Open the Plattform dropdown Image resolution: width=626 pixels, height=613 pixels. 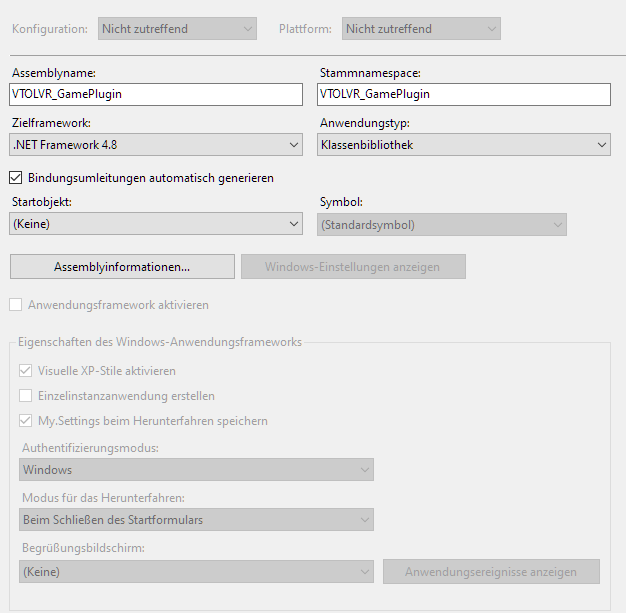[x=421, y=29]
